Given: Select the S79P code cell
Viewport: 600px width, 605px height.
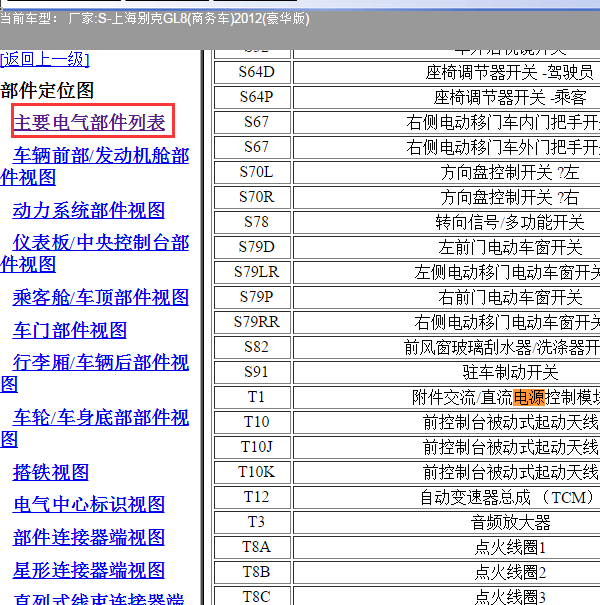Looking at the screenshot, I should 253,297.
